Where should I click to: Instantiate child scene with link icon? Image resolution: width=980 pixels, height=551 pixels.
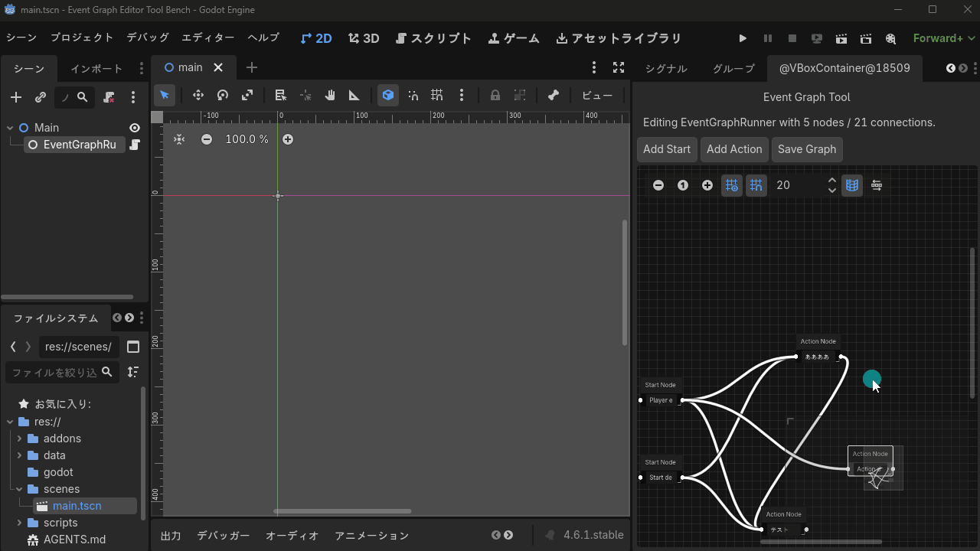41,97
